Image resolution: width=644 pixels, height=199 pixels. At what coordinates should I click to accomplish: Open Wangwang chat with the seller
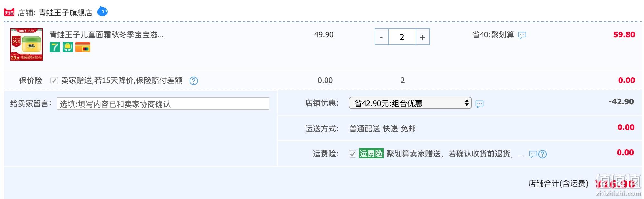point(102,11)
